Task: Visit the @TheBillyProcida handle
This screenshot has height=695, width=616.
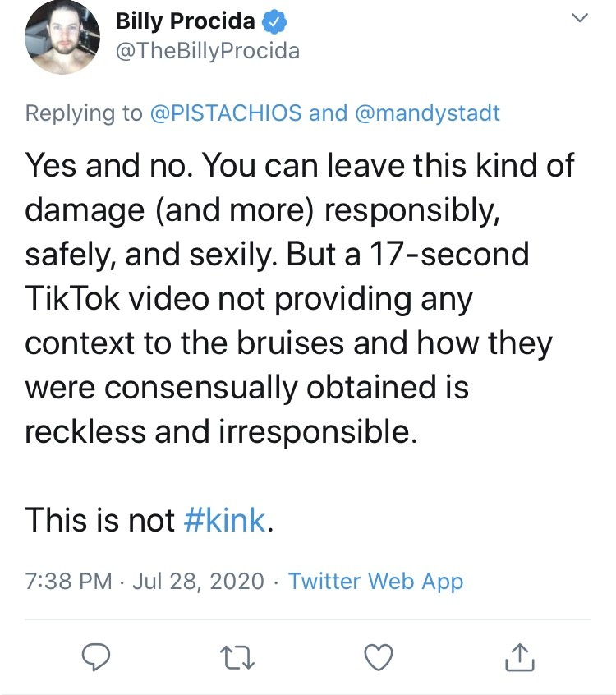Action: (x=207, y=51)
